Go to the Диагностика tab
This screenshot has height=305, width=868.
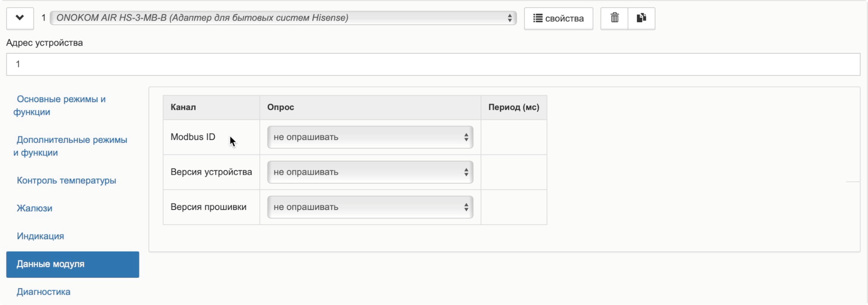click(43, 291)
